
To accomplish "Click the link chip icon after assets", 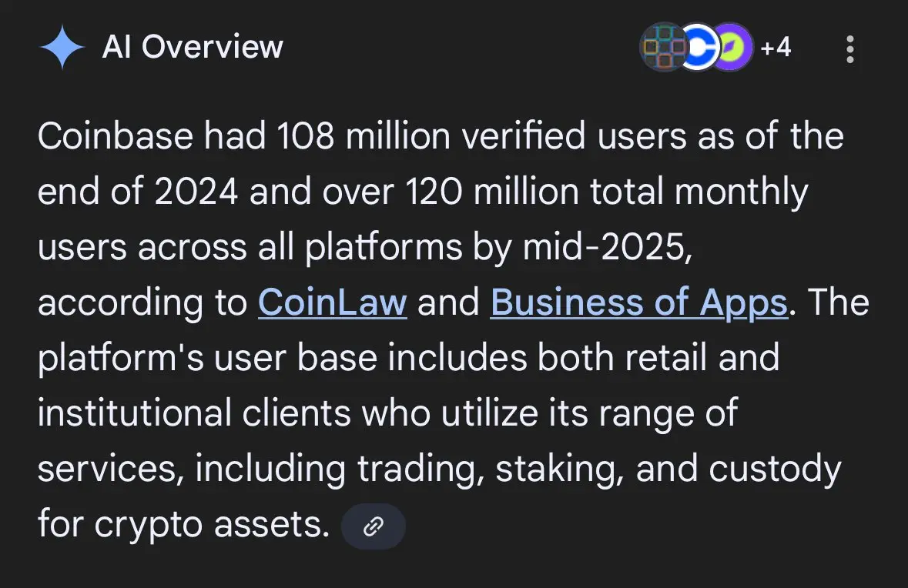I will 373,526.
